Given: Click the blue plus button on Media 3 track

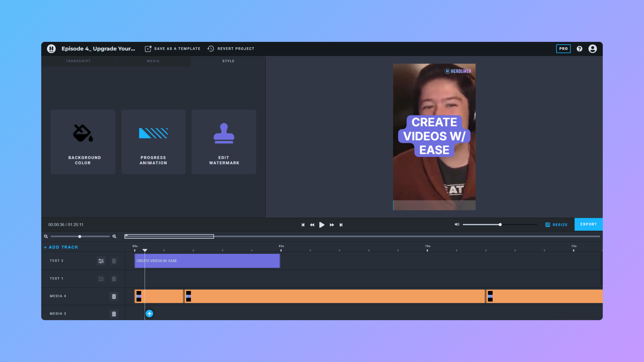Looking at the screenshot, I should [149, 314].
